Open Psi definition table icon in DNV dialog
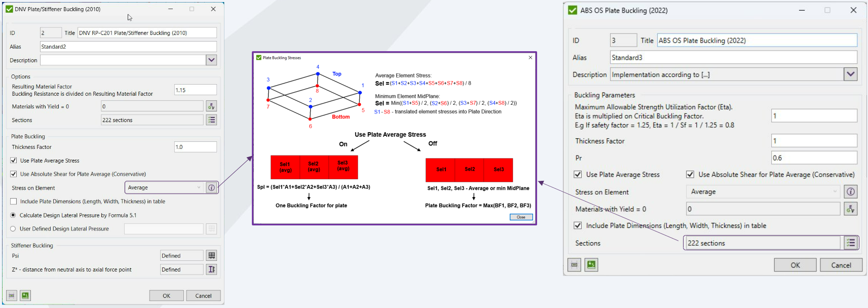Image resolution: width=868 pixels, height=308 pixels. click(211, 256)
